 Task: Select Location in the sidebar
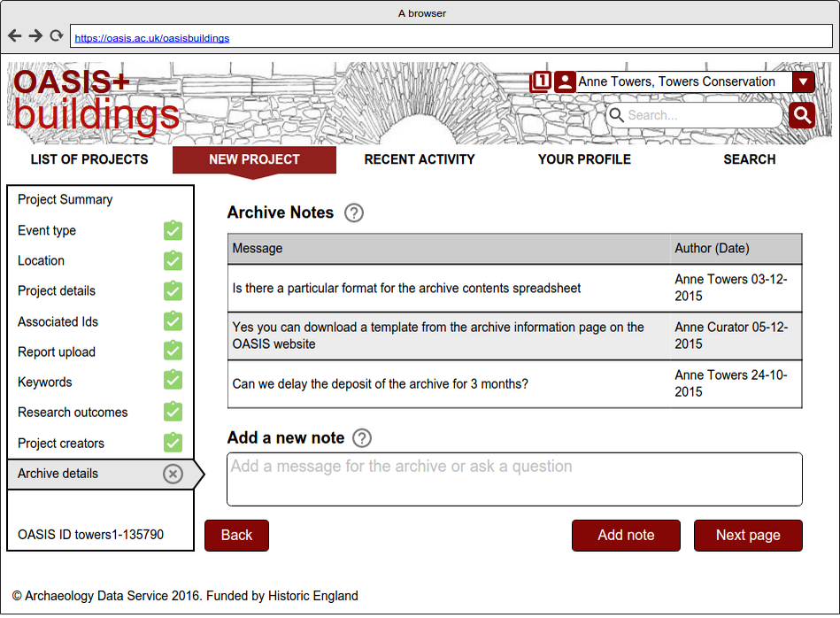click(x=100, y=260)
